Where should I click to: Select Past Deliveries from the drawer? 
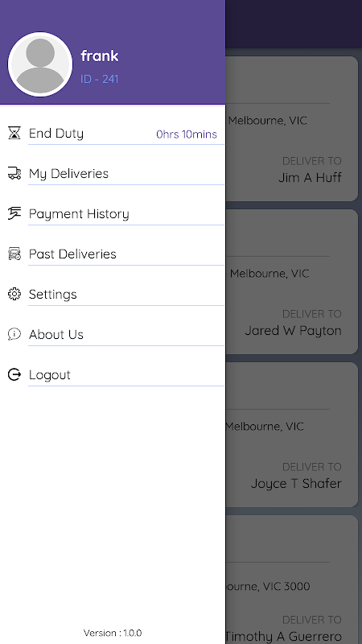coord(113,254)
